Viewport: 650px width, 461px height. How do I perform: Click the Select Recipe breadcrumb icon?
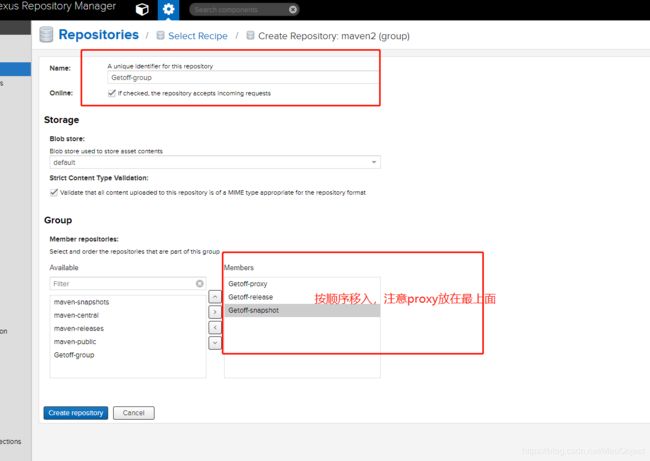click(x=160, y=35)
